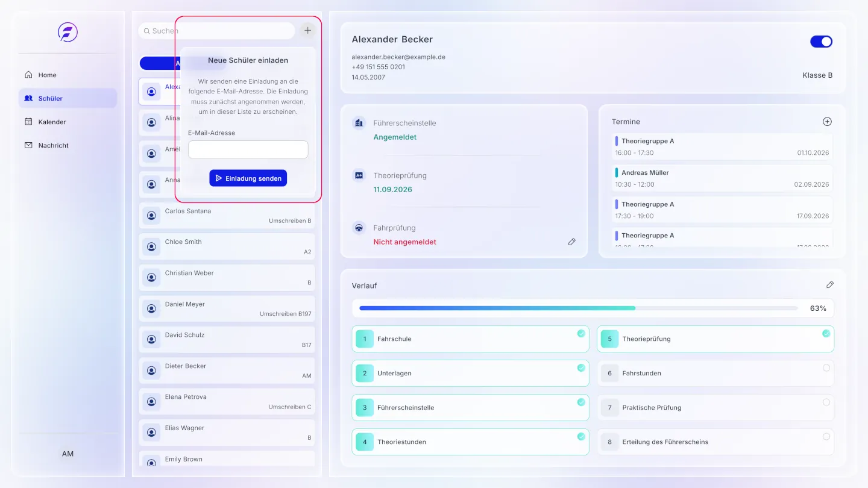Go to Home in the sidebar

click(x=68, y=75)
